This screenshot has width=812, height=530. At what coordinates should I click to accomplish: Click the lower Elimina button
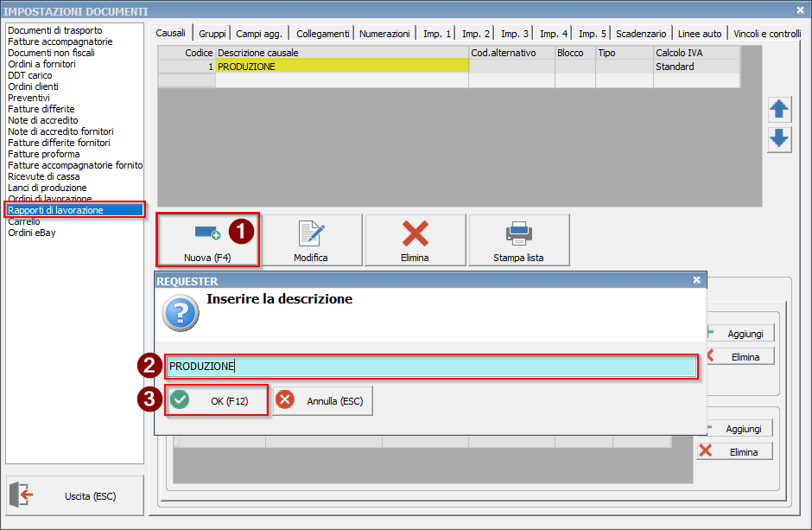click(735, 452)
